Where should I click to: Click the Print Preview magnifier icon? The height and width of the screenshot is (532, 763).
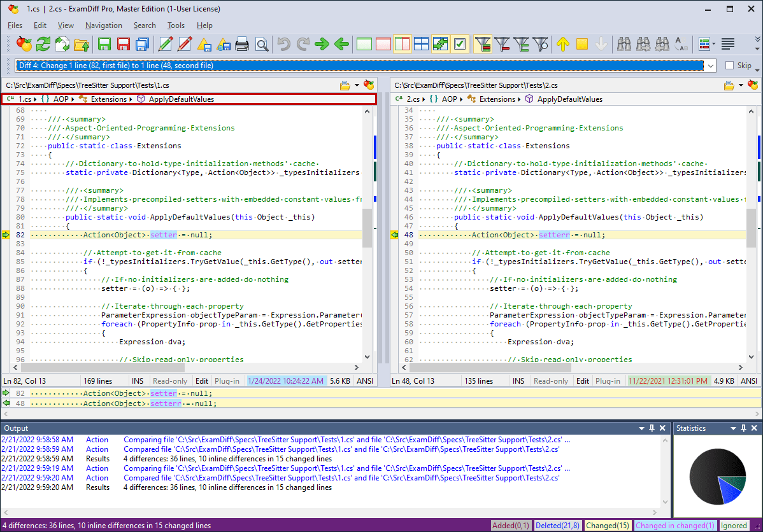coord(262,44)
